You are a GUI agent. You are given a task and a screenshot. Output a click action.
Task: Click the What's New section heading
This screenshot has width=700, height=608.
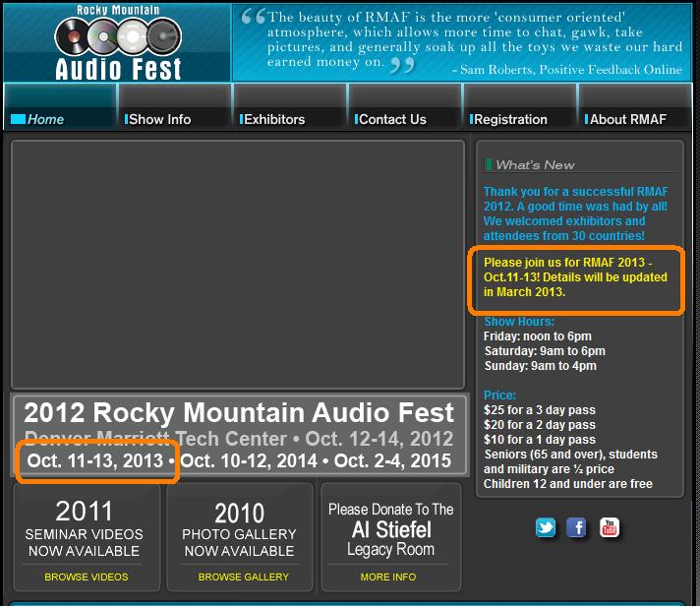535,165
